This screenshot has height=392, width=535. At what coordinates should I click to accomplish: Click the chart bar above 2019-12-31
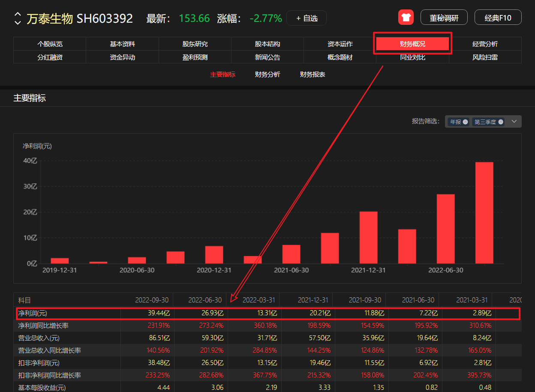pyautogui.click(x=60, y=260)
